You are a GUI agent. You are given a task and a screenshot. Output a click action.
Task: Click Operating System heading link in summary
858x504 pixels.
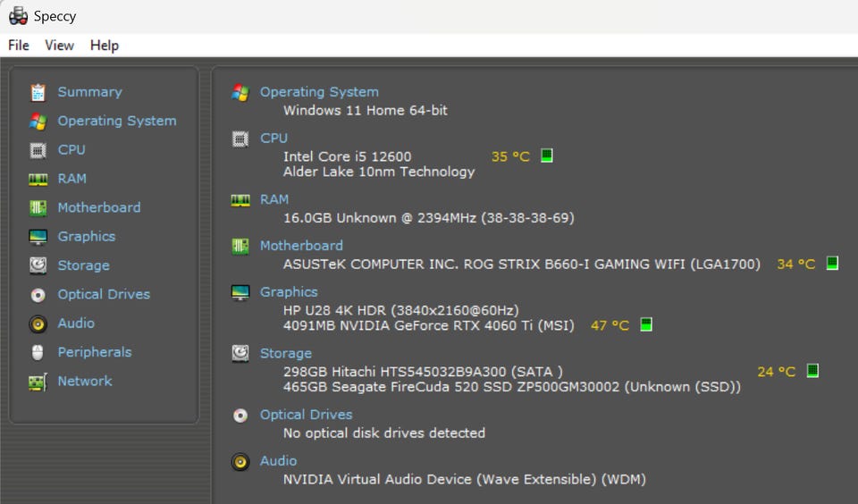point(319,92)
